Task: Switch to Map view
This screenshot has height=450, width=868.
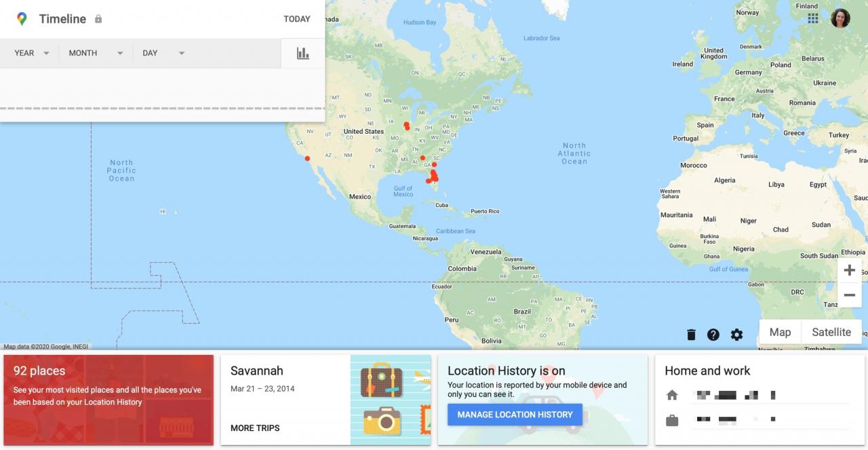Action: pyautogui.click(x=780, y=333)
